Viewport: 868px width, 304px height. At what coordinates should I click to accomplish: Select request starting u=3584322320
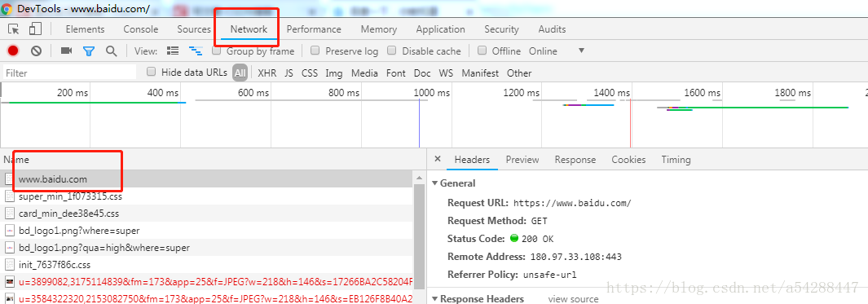(206, 299)
